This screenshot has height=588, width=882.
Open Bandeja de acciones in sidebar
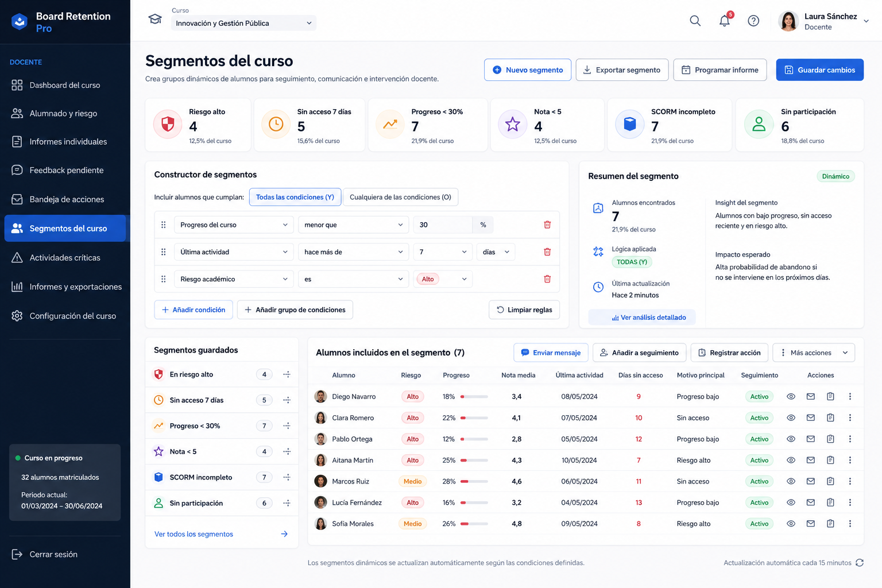(65, 199)
